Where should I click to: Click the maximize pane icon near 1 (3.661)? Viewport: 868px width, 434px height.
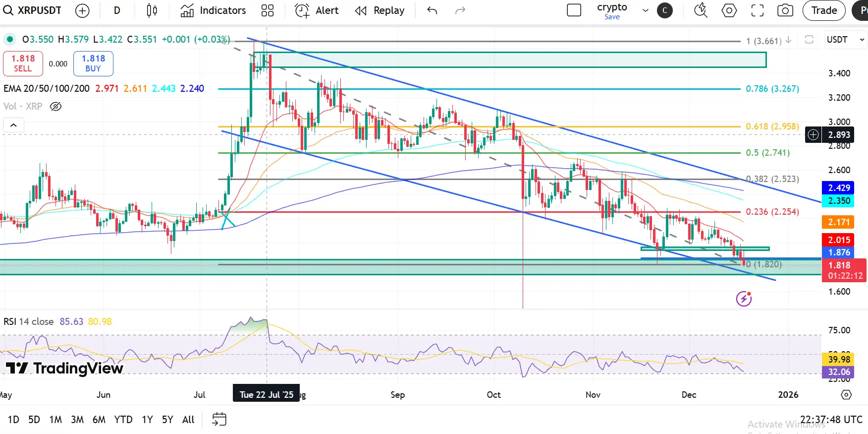[x=809, y=40]
